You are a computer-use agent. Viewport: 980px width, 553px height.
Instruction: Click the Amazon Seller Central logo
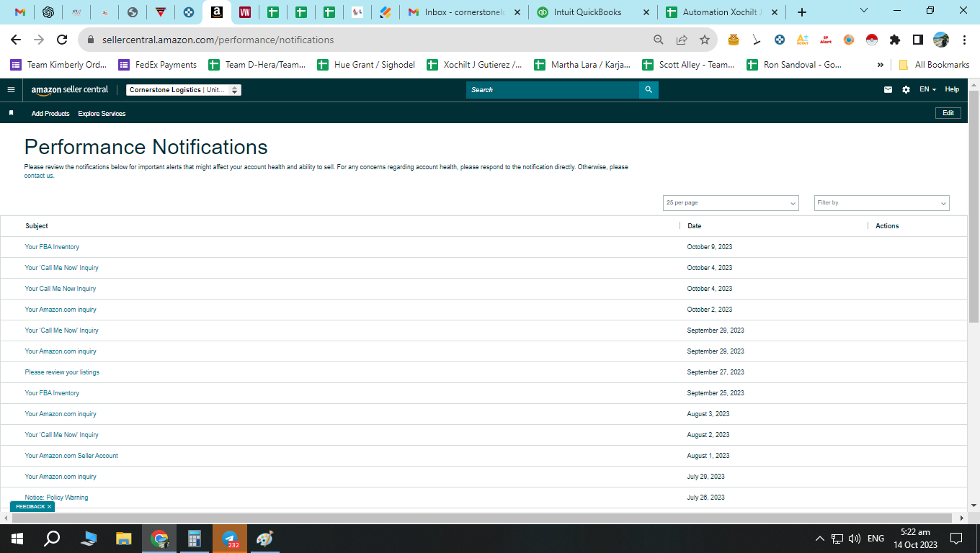[x=70, y=90]
